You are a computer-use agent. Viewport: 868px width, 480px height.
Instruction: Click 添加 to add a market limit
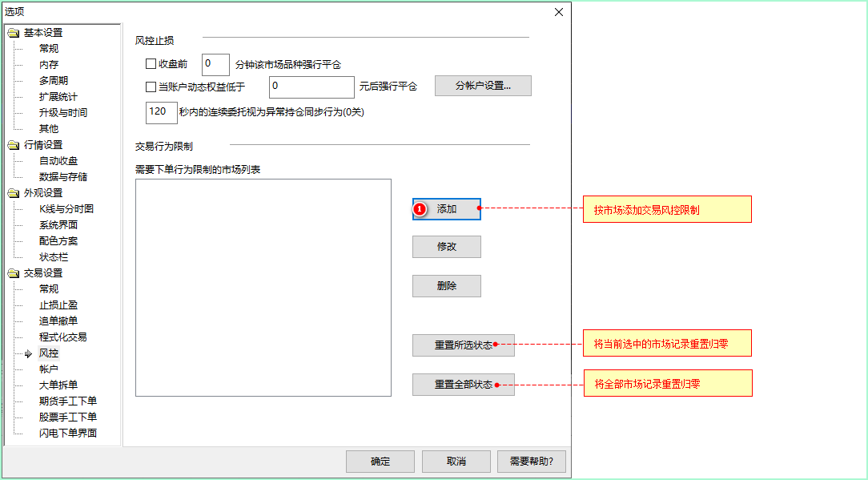447,209
